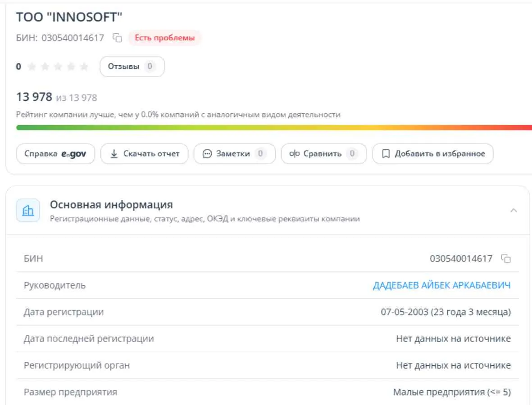Click the Рейтинг компании лучше description text
Screen dimensions: 532x405
coord(178,115)
